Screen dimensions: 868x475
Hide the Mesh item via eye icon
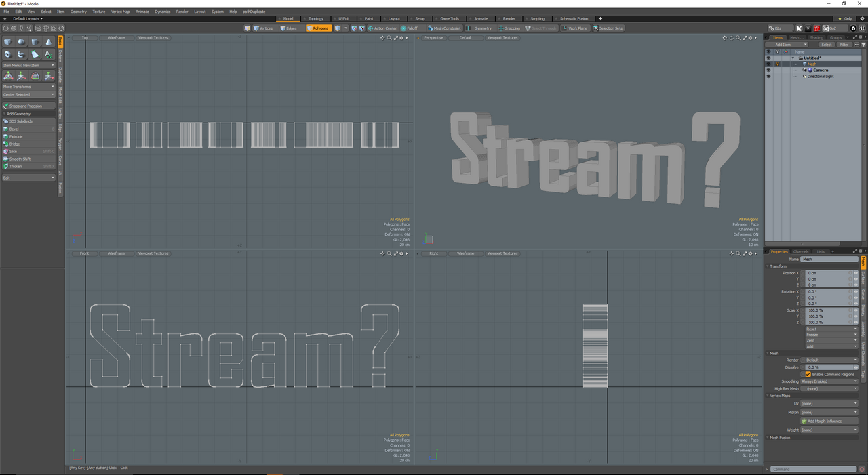pos(768,64)
